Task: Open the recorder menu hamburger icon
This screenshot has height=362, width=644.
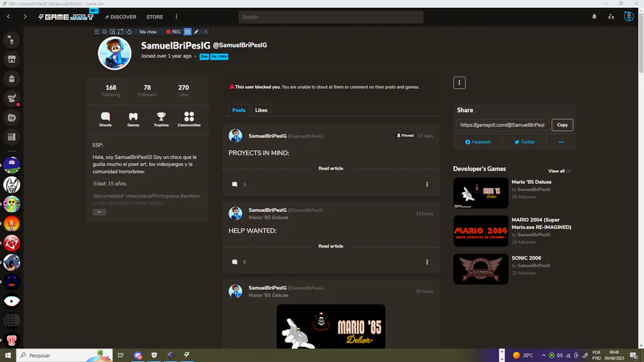Action: pos(97,31)
